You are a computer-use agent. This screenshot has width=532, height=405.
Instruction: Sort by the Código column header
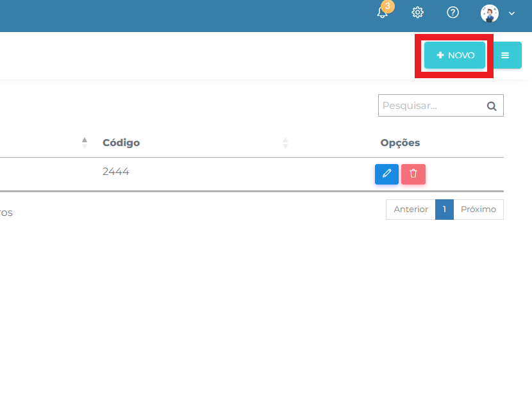pyautogui.click(x=121, y=143)
